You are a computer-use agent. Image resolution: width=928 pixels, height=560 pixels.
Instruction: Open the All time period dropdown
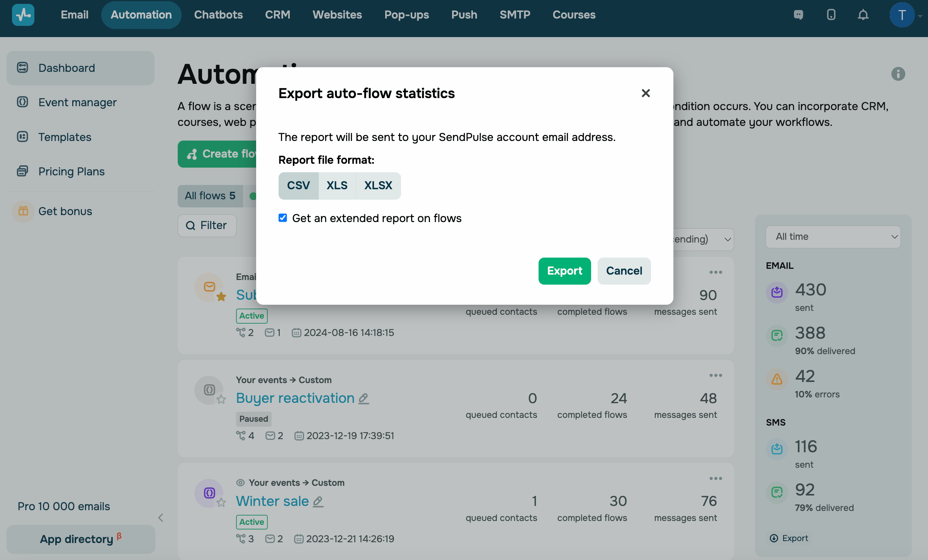(x=833, y=237)
